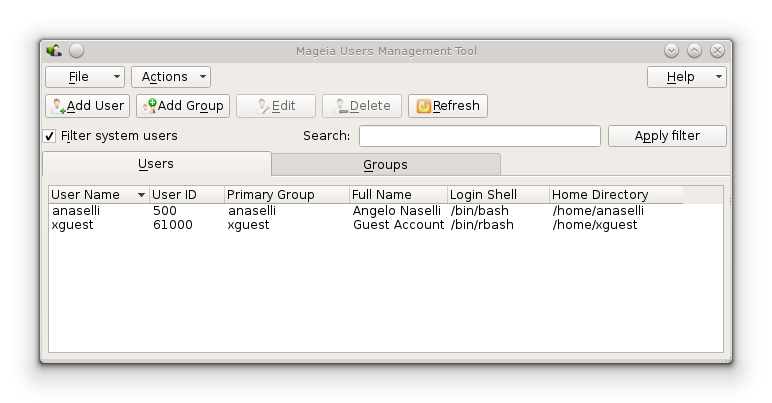The image size is (772, 403).
Task: Click the Edit user icon button
Action: coord(276,106)
